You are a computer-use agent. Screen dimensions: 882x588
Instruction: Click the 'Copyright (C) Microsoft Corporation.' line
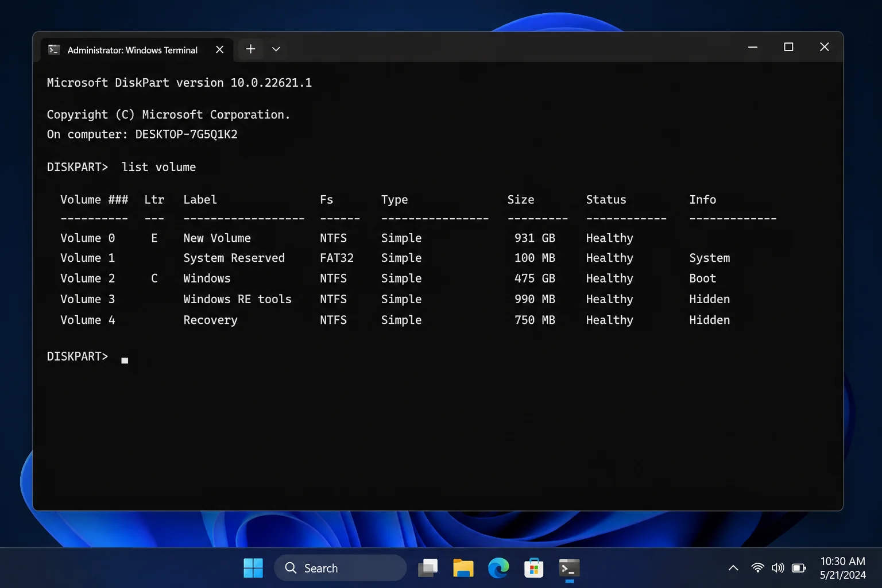pos(168,115)
